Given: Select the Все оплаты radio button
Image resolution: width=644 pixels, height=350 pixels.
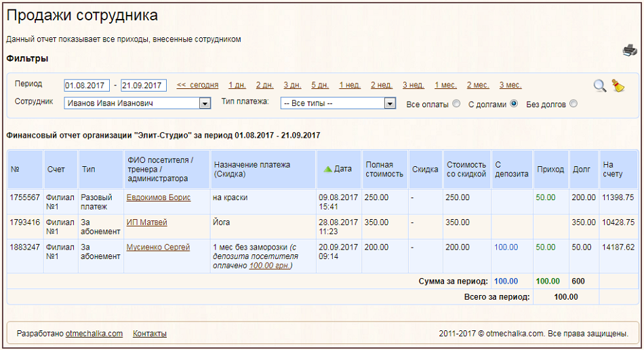Looking at the screenshot, I should point(456,104).
